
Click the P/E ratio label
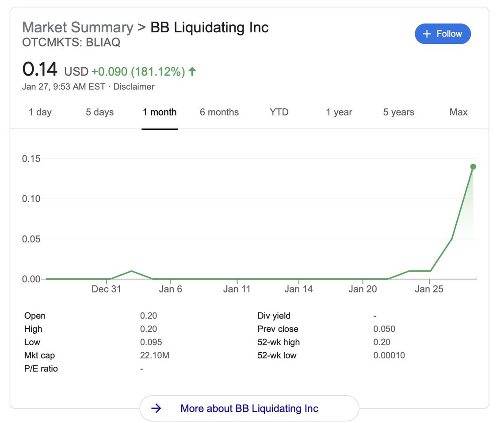(41, 368)
